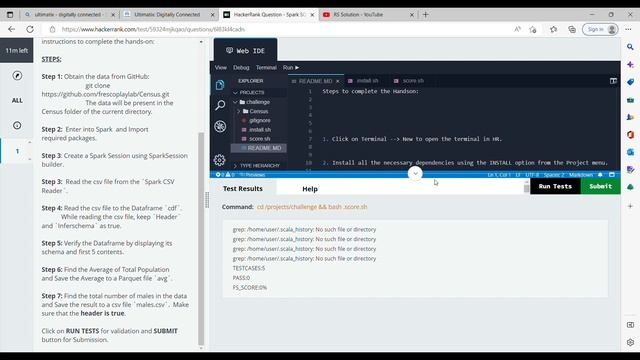This screenshot has width=640, height=360.
Task: Select ALL questions in sidebar
Action: point(17,100)
